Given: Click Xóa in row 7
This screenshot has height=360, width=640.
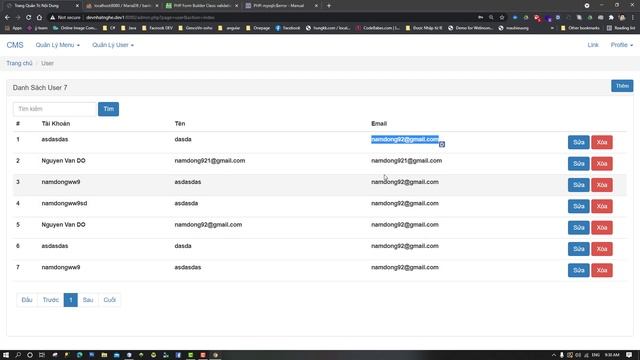Looking at the screenshot, I should point(602,270).
